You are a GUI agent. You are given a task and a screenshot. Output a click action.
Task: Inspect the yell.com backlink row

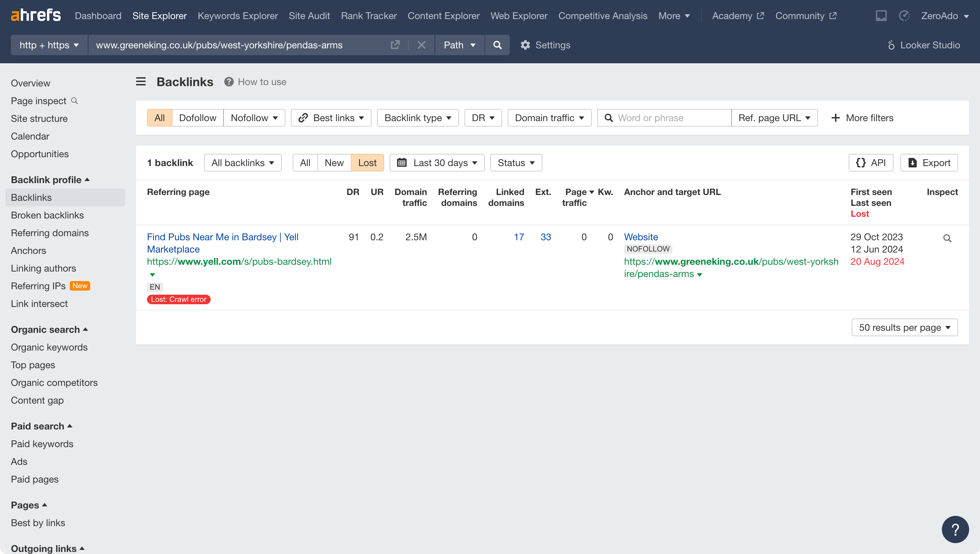(x=947, y=238)
